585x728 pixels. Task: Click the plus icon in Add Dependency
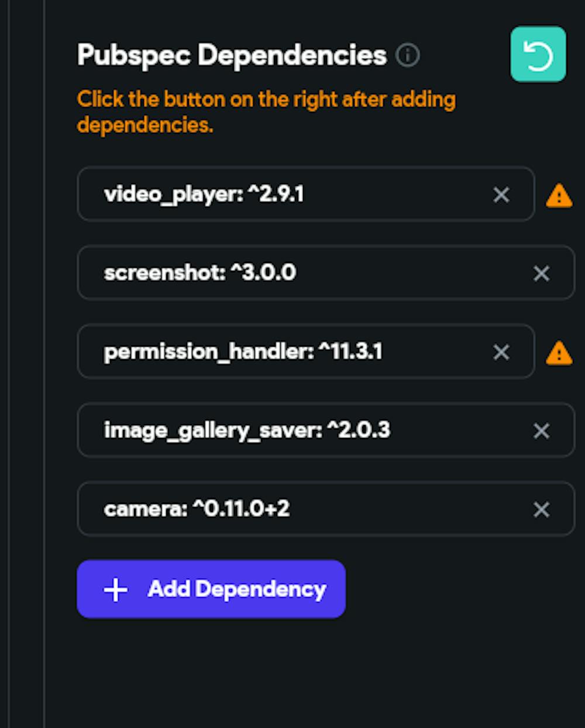click(115, 590)
